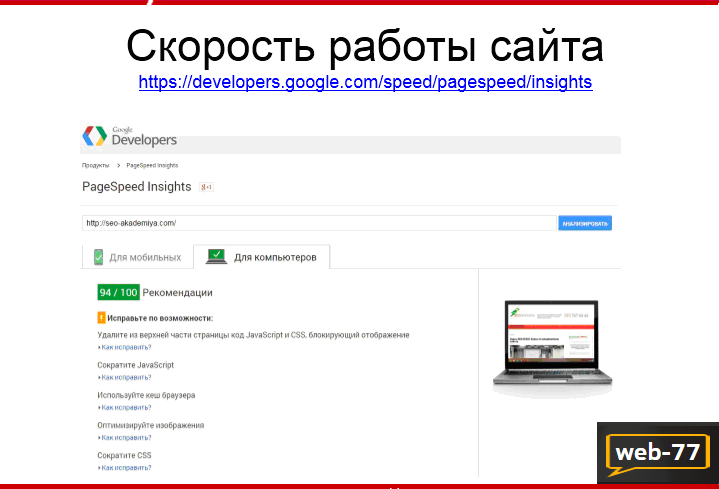Click the orange exclamation warning icon
Screen dimensions: 719x489
coord(101,318)
